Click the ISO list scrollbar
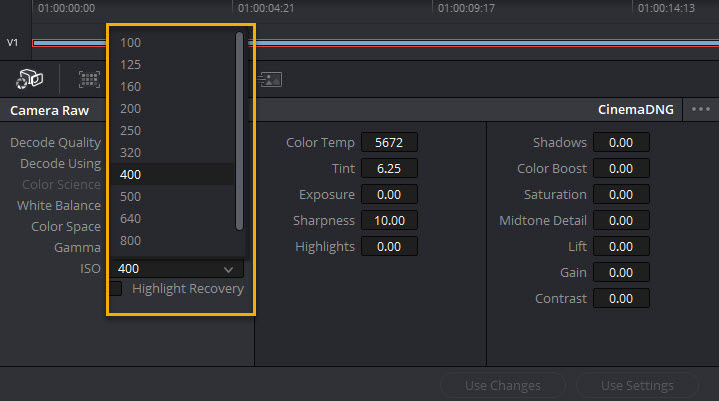The height and width of the screenshot is (401, 719). click(239, 130)
